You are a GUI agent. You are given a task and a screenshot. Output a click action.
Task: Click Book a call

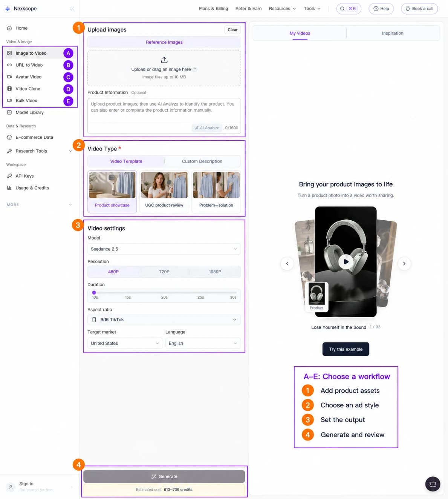[419, 9]
